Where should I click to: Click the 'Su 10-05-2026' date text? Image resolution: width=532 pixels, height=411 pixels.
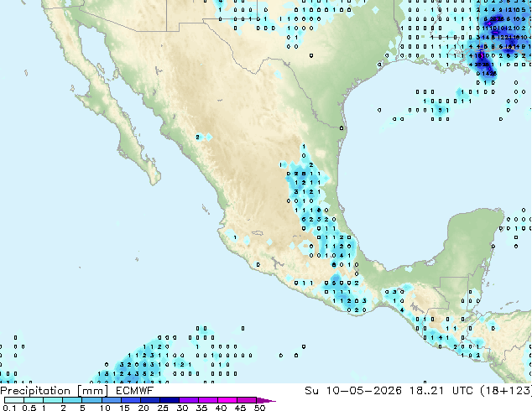(x=353, y=391)
